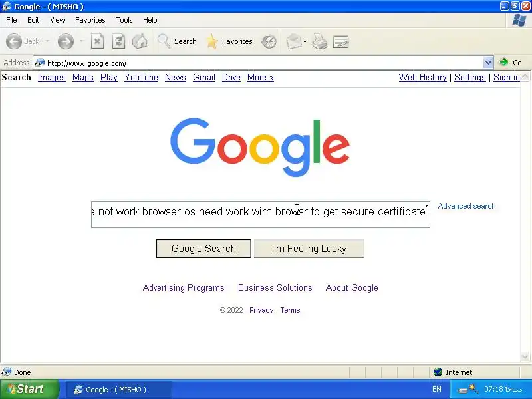Viewport: 532px width, 399px height.
Task: Open the History clock icon
Action: pyautogui.click(x=269, y=42)
